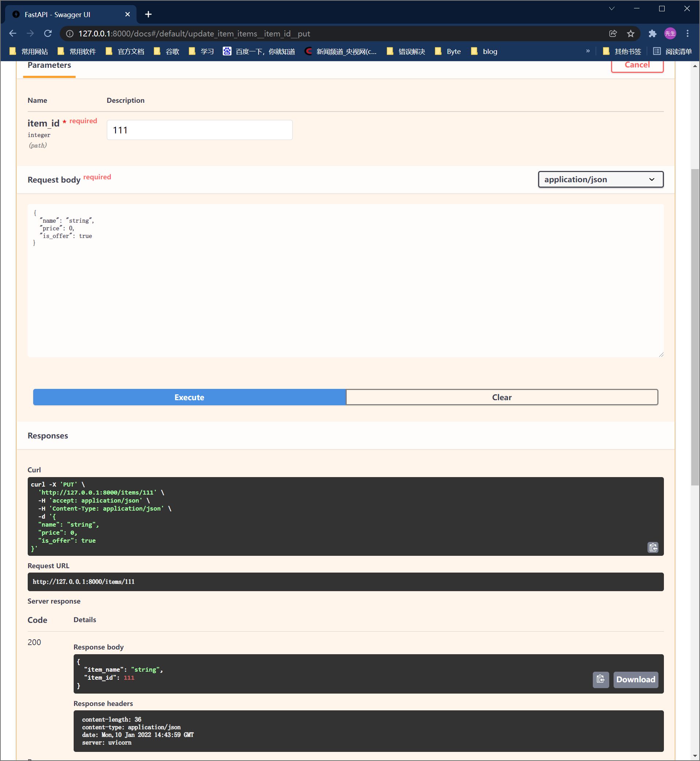The height and width of the screenshot is (761, 700).
Task: Download the response body
Action: point(635,679)
